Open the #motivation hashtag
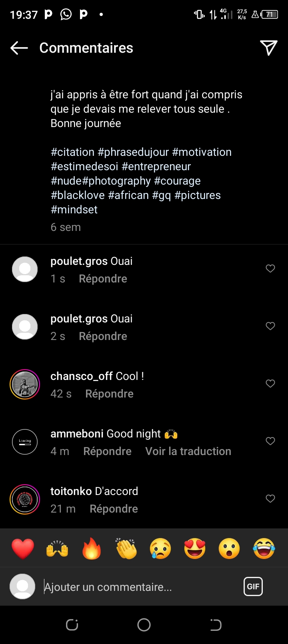Screen dimensions: 288x644 [x=202, y=152]
